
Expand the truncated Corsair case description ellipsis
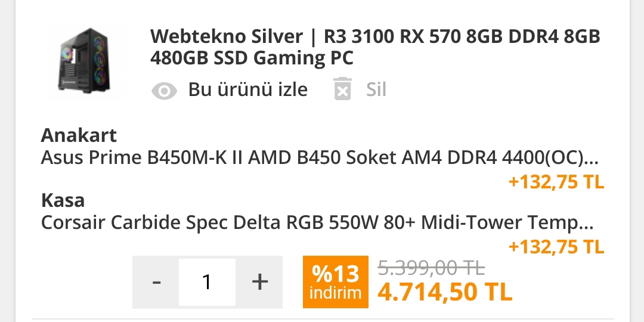tap(587, 224)
